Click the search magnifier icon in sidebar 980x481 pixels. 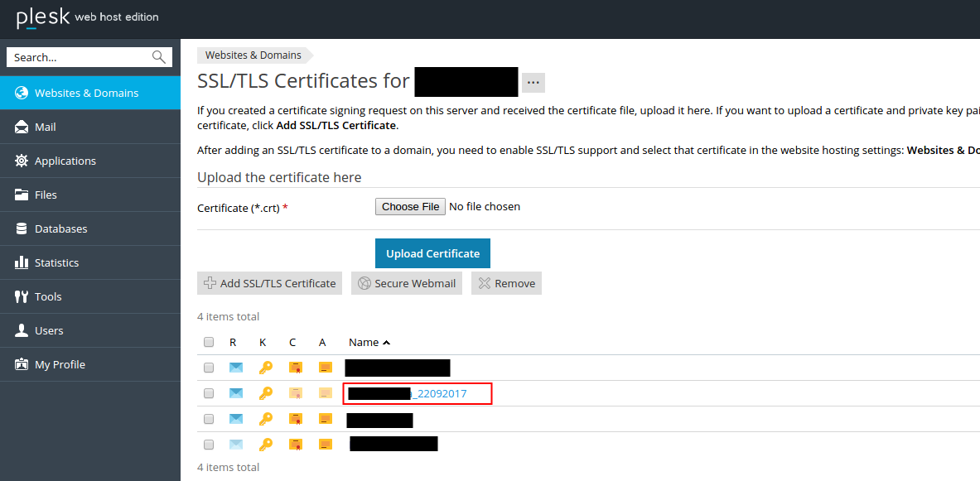pos(159,57)
